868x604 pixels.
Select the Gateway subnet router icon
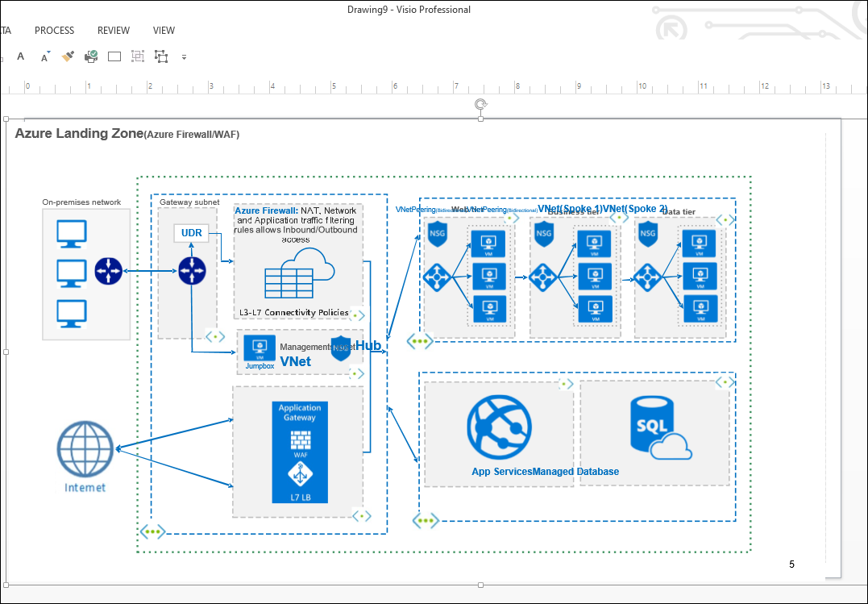[x=192, y=271]
